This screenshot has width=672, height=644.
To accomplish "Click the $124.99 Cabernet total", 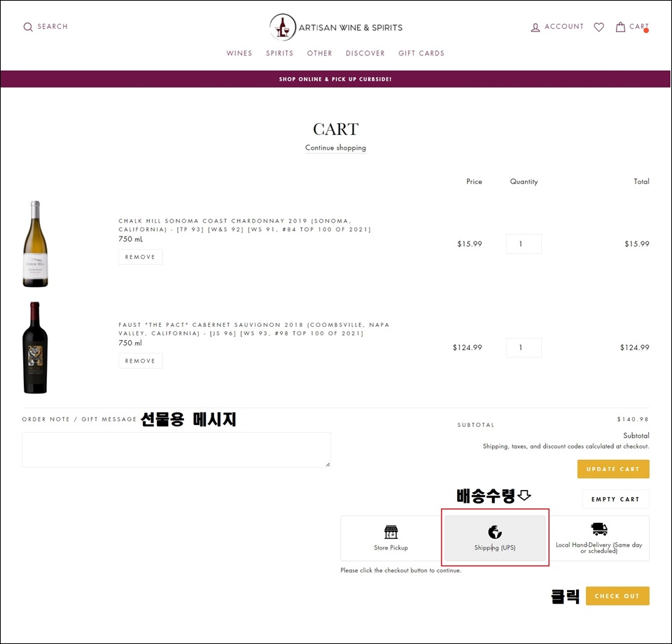I will [x=635, y=347].
